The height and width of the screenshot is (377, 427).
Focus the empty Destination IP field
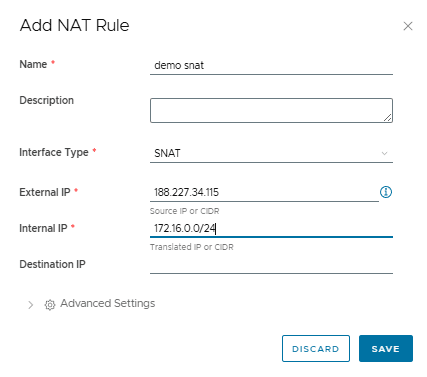(x=271, y=265)
